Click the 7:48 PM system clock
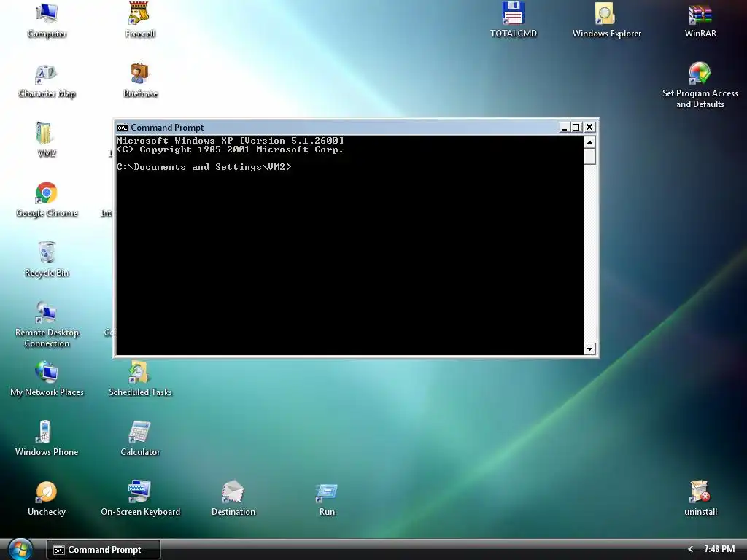 point(719,549)
